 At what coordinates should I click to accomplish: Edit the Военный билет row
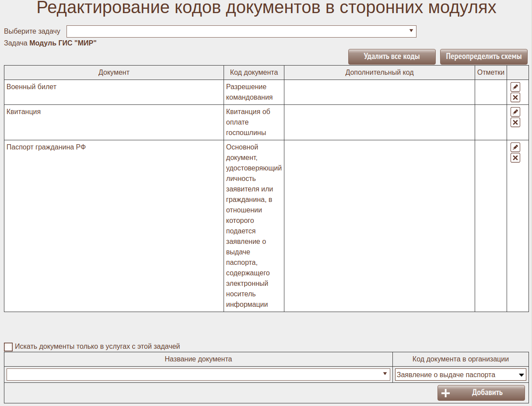[515, 87]
